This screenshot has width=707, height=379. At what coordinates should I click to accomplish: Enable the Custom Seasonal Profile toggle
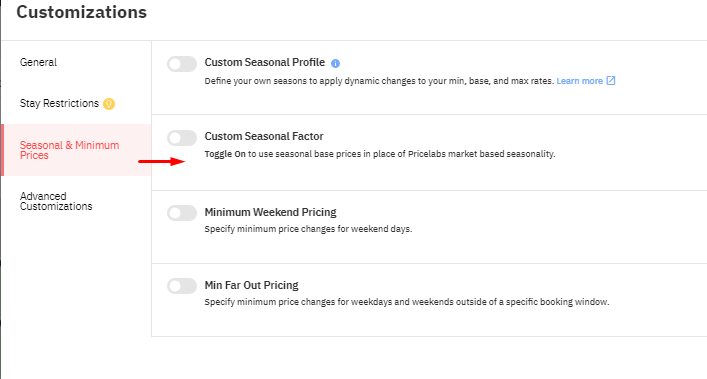click(182, 64)
